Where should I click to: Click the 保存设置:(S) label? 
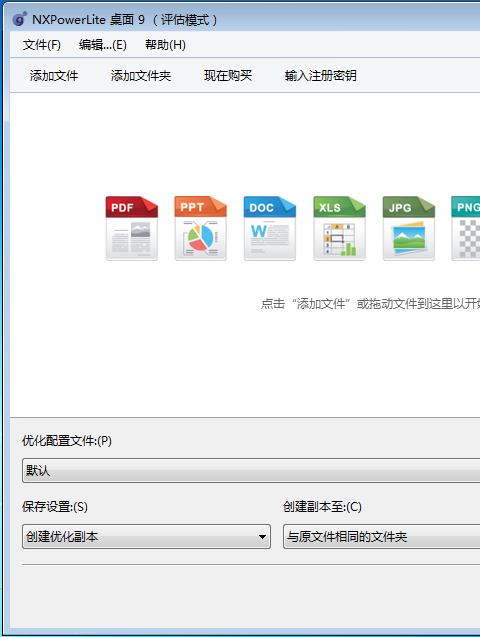coord(55,507)
